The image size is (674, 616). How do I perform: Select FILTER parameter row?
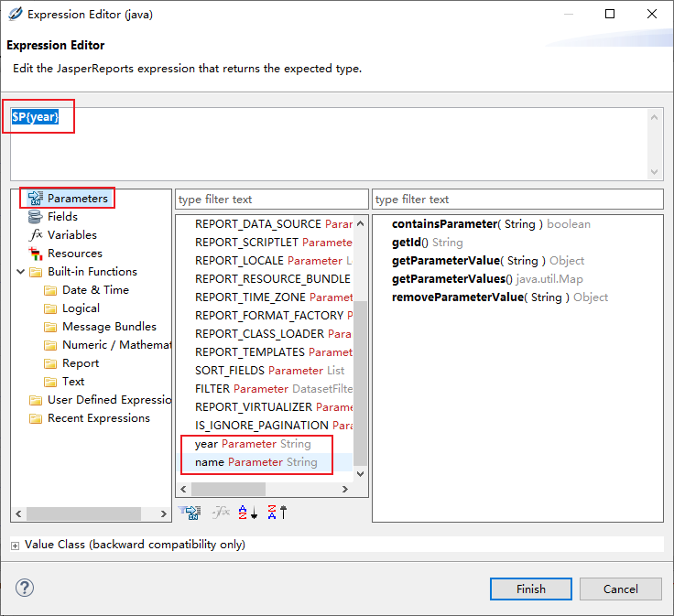tap(273, 389)
